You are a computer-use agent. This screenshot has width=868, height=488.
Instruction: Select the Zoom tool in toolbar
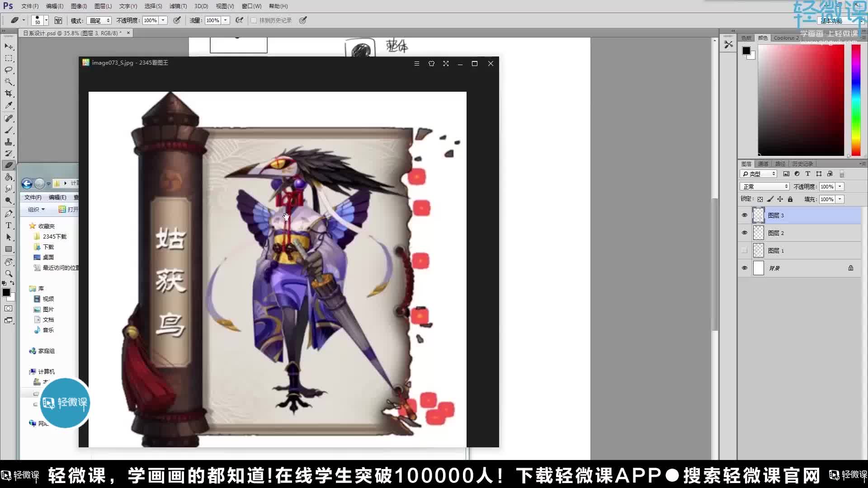[x=9, y=273]
